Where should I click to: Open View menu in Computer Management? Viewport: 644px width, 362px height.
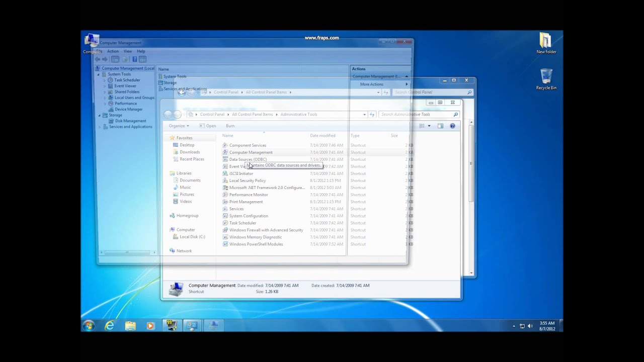point(128,51)
